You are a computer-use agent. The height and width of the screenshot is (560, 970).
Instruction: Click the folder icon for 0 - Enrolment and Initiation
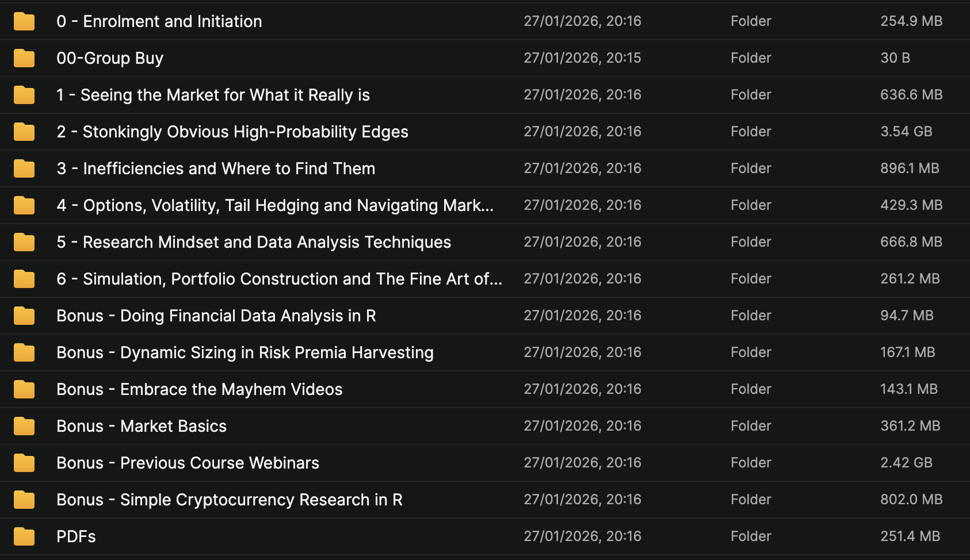click(x=24, y=21)
